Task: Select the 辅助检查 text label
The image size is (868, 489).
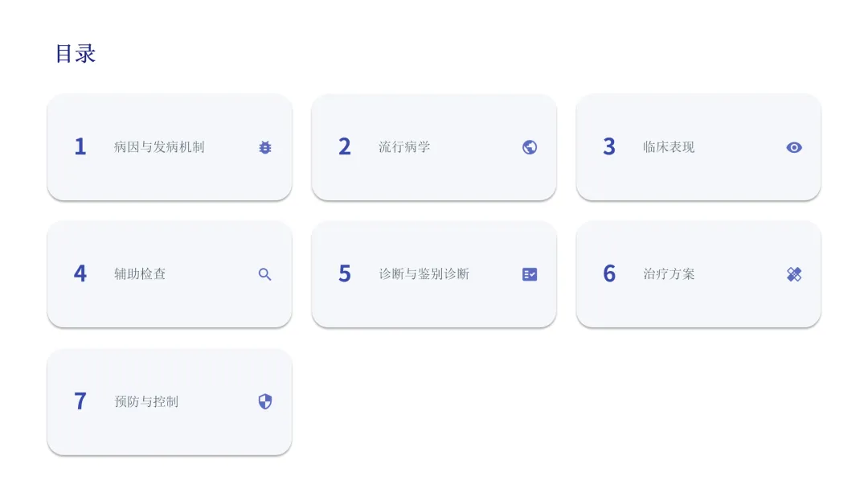Action: [140, 274]
